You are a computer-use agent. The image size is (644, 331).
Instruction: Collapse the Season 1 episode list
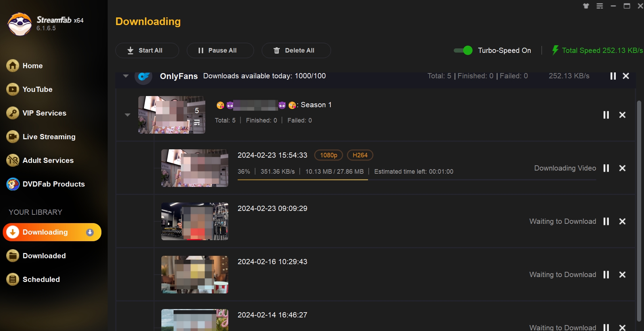128,115
